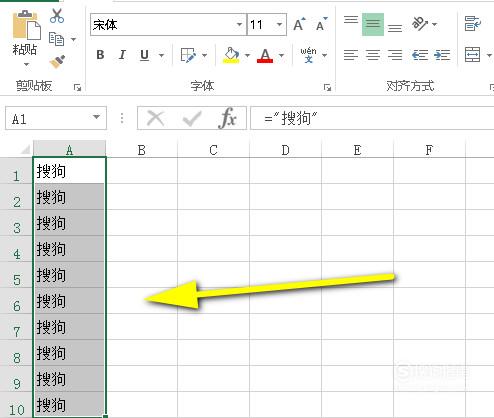The width and height of the screenshot is (494, 418).
Task: Click the text Orientation icon
Action: pos(420,24)
